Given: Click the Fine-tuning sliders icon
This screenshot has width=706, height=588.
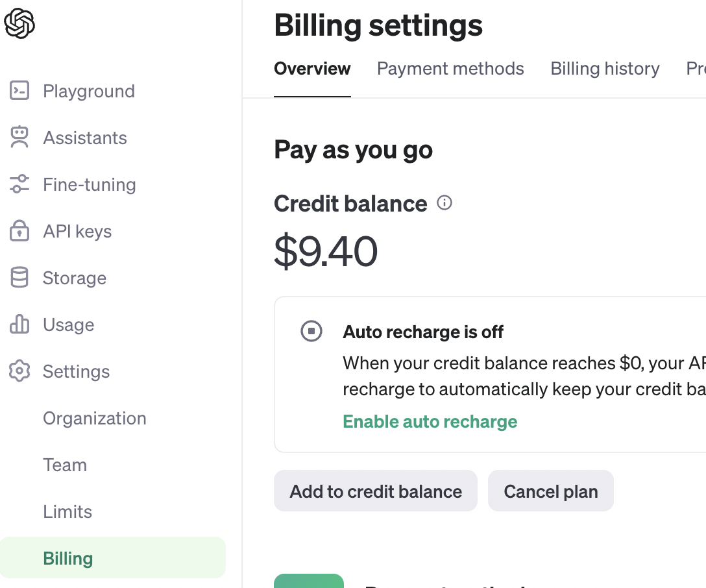Looking at the screenshot, I should 19,184.
